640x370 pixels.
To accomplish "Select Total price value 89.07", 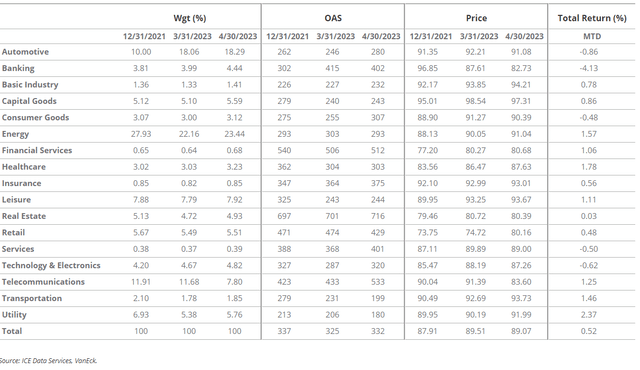I will [x=521, y=331].
